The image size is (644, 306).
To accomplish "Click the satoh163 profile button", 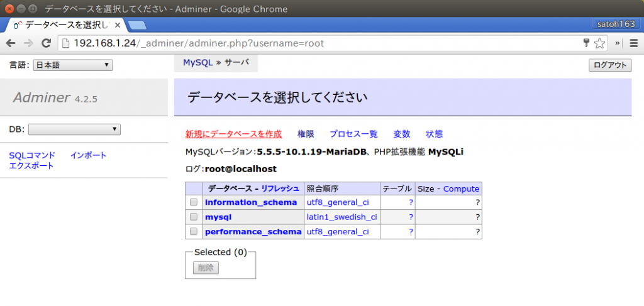I will (616, 25).
